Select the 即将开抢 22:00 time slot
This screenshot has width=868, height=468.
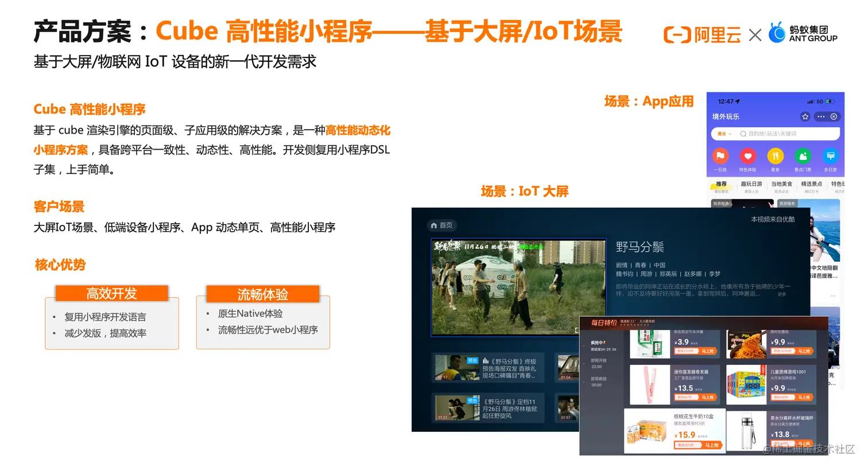point(598,364)
